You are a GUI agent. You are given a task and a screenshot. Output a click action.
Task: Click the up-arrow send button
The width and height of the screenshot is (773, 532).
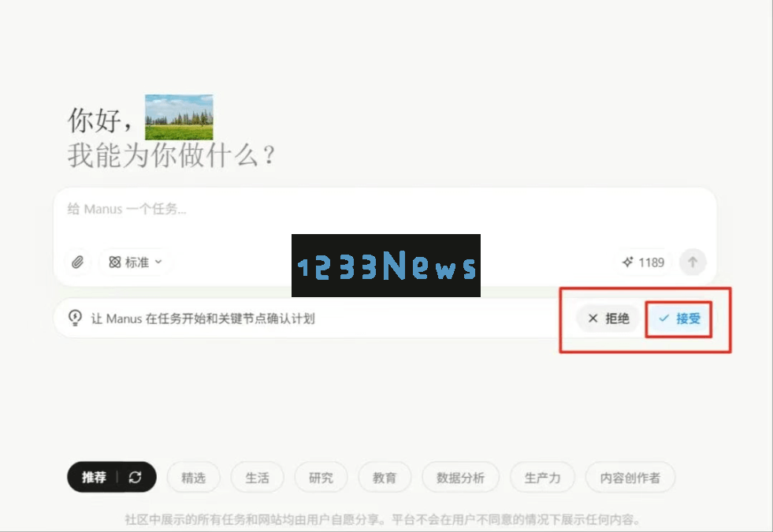[693, 262]
